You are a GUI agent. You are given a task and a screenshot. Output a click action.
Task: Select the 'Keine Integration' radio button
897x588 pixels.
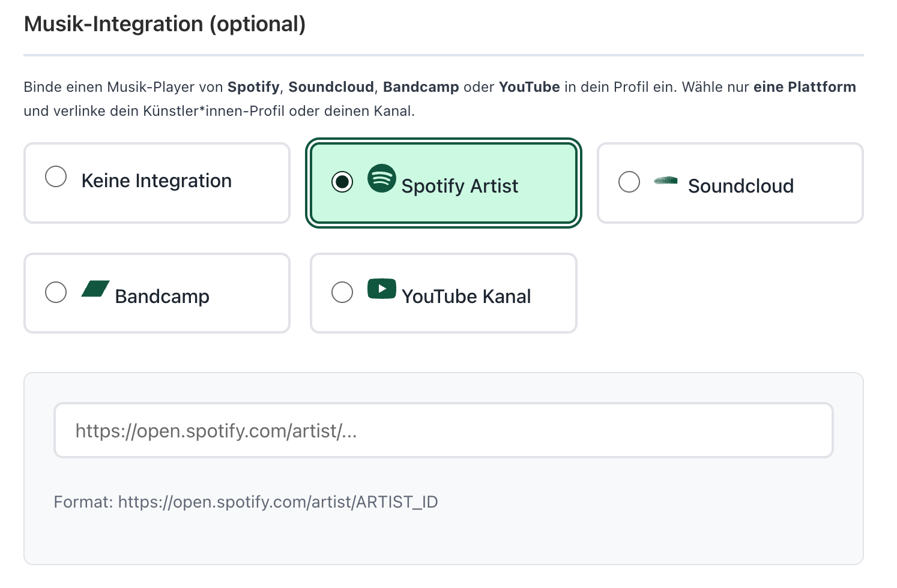pos(56,176)
